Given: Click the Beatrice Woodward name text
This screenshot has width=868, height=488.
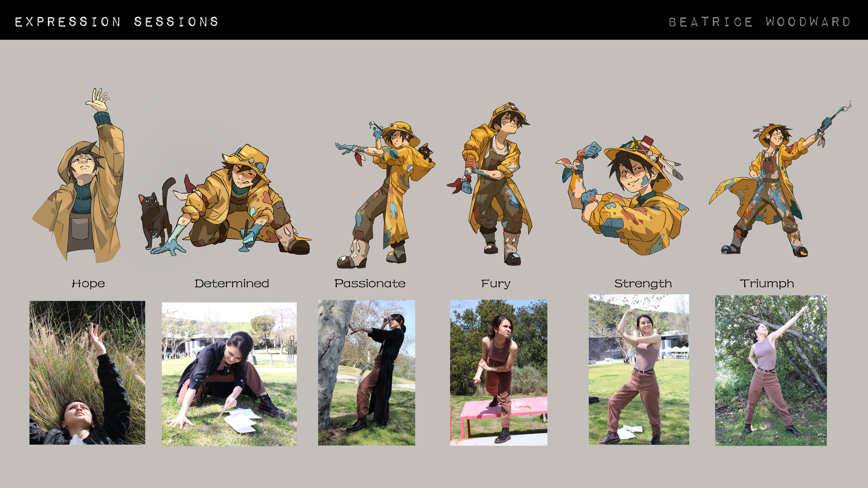Looking at the screenshot, I should coord(759,22).
